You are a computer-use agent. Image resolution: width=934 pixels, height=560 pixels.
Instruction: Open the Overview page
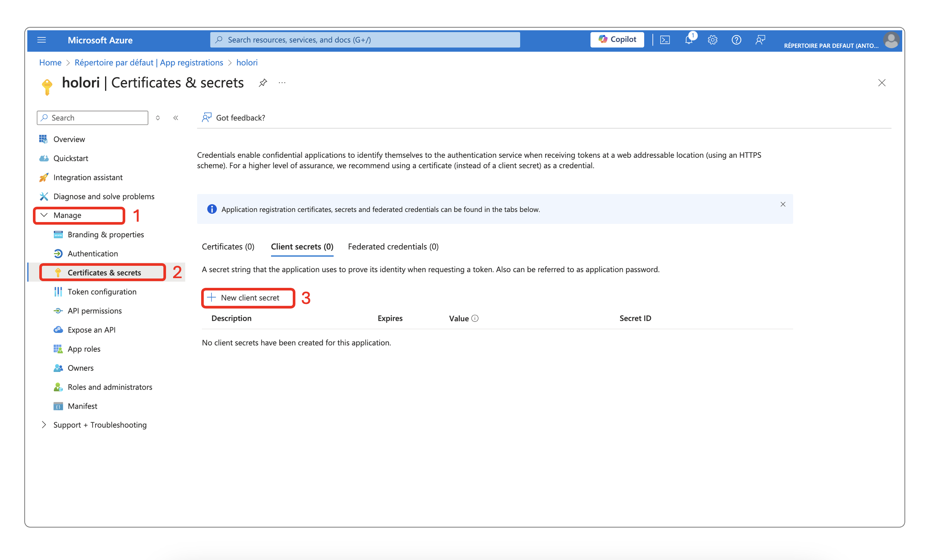(69, 139)
